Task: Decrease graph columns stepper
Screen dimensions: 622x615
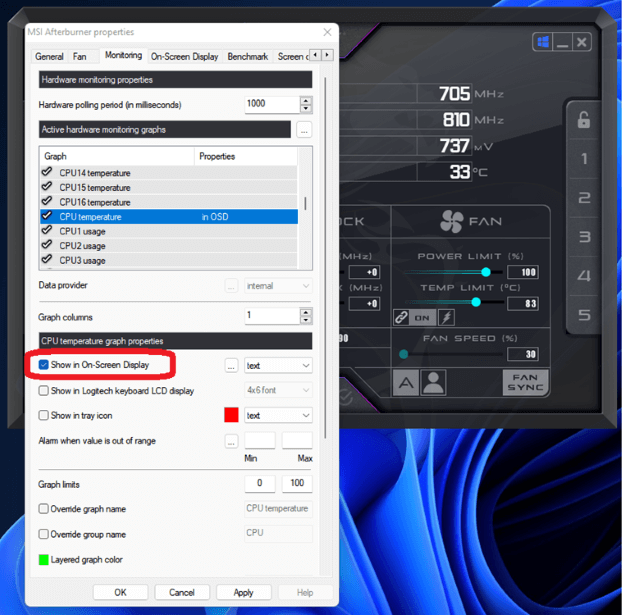Action: 306,320
